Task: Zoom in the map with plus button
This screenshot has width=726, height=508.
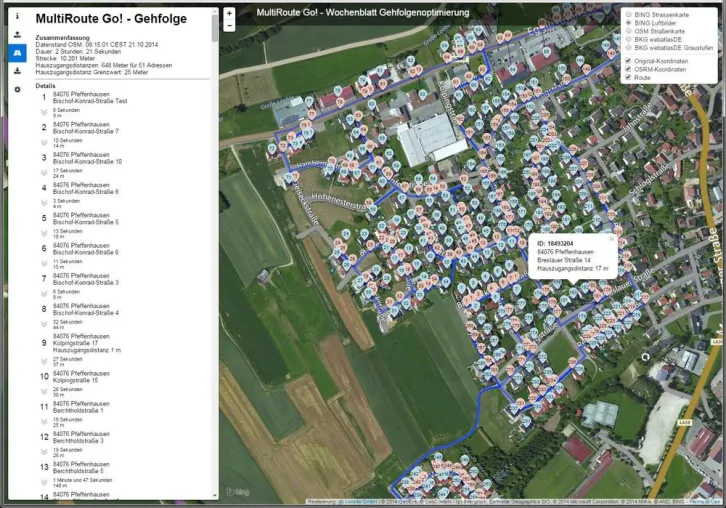Action: point(229,14)
